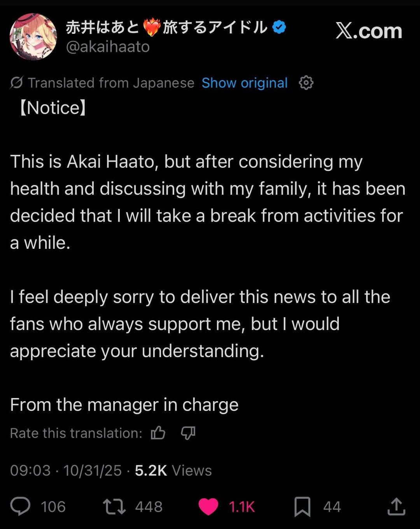The height and width of the screenshot is (529, 420).
Task: Toggle the pink heart like button
Action: (208, 507)
